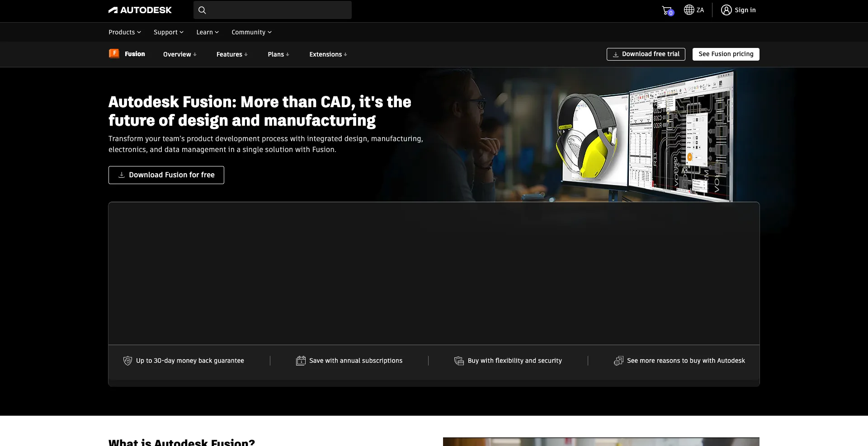868x446 pixels.
Task: Expand the Products menu
Action: 125,32
